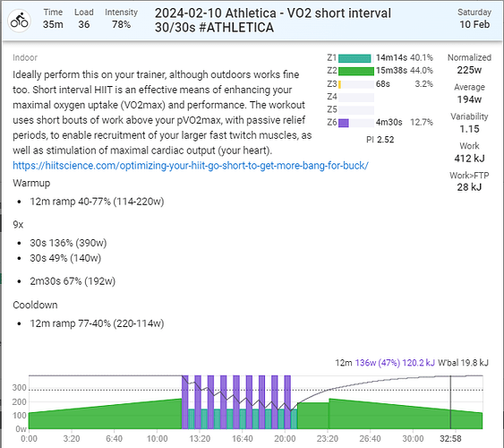Click the 136w (47%) hover readout
The image size is (504, 448).
[x=378, y=363]
